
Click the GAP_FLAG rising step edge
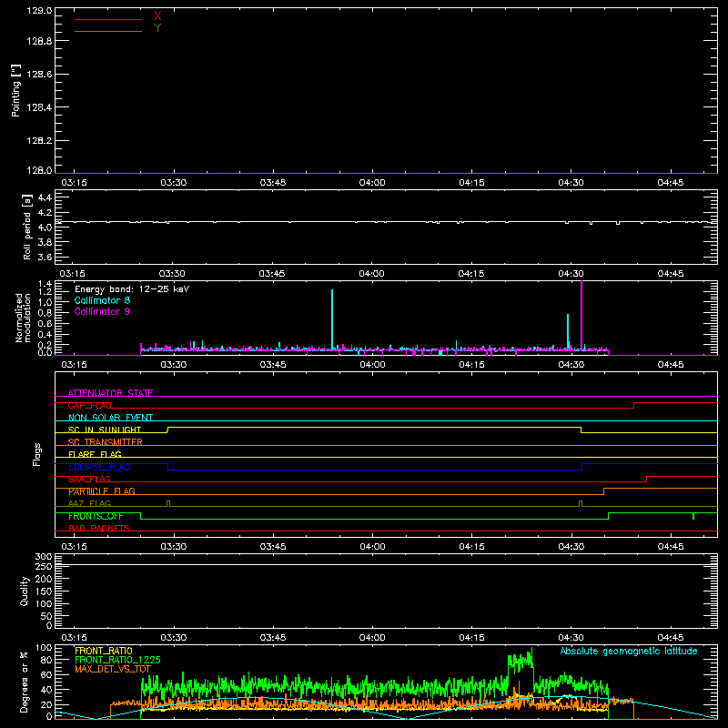coord(634,405)
